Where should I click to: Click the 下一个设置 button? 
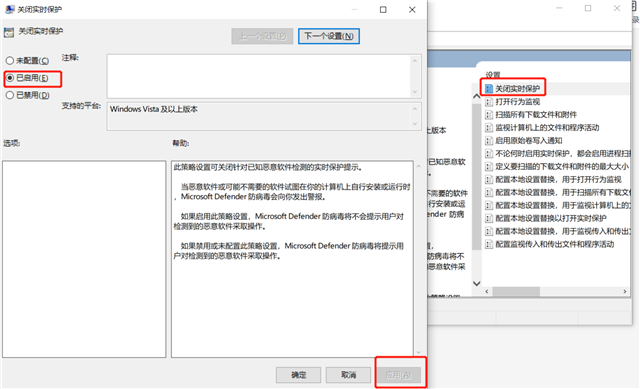pyautogui.click(x=329, y=36)
